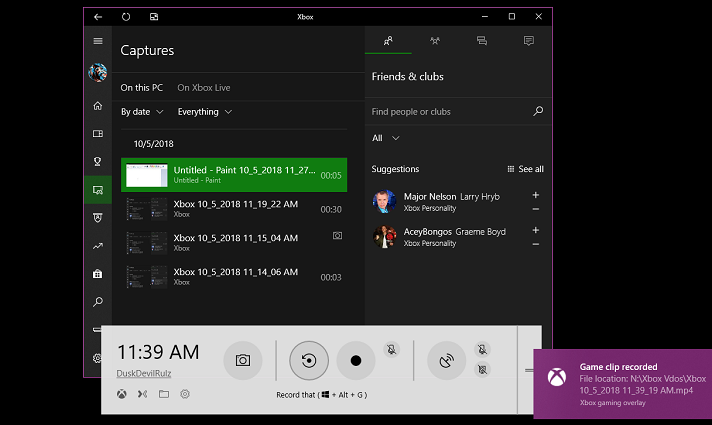
Task: Switch to the Parties tab icon
Action: (x=435, y=41)
